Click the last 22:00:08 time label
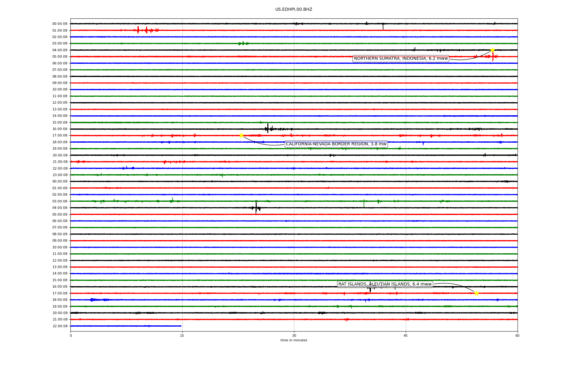The image size is (588, 368). (x=60, y=326)
